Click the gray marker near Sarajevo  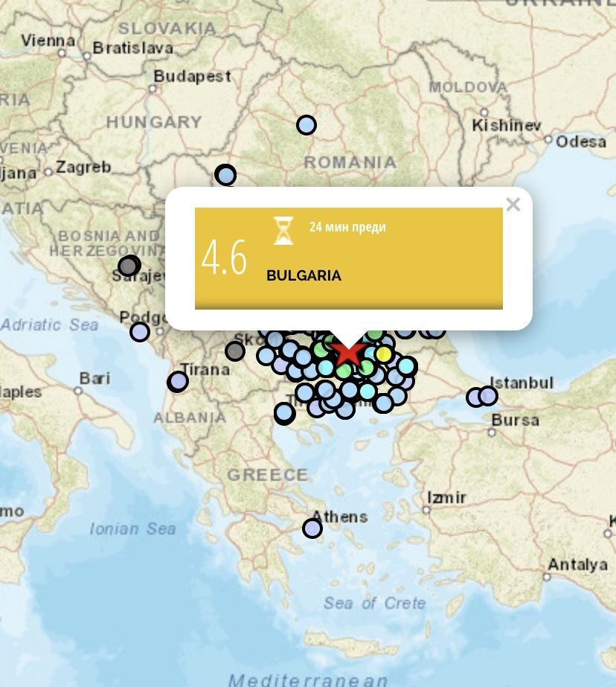tap(129, 266)
